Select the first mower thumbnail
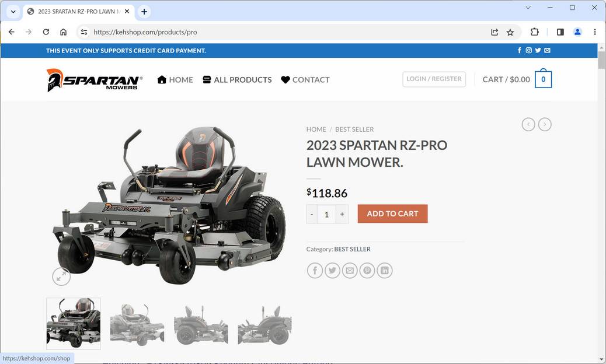Viewport: 606px width, 364px height. [74, 324]
